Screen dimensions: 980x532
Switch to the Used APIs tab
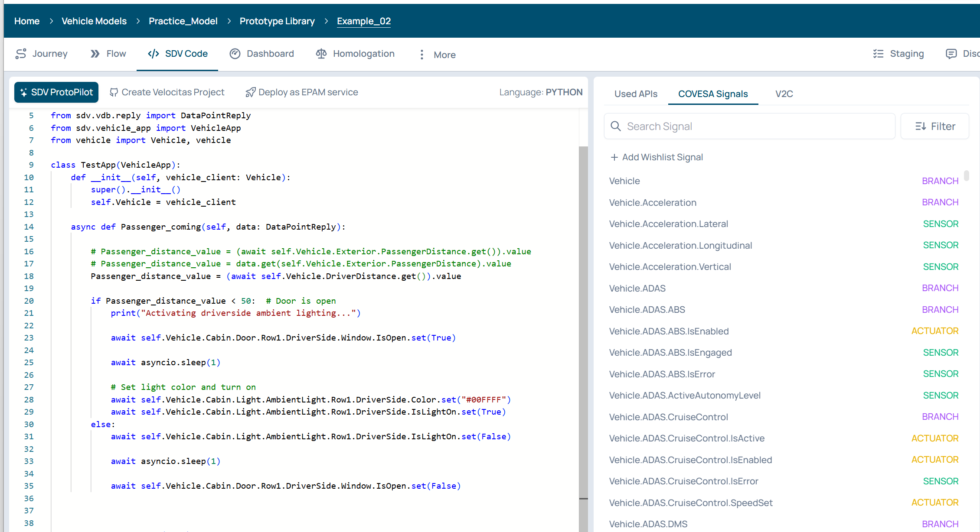pyautogui.click(x=636, y=94)
